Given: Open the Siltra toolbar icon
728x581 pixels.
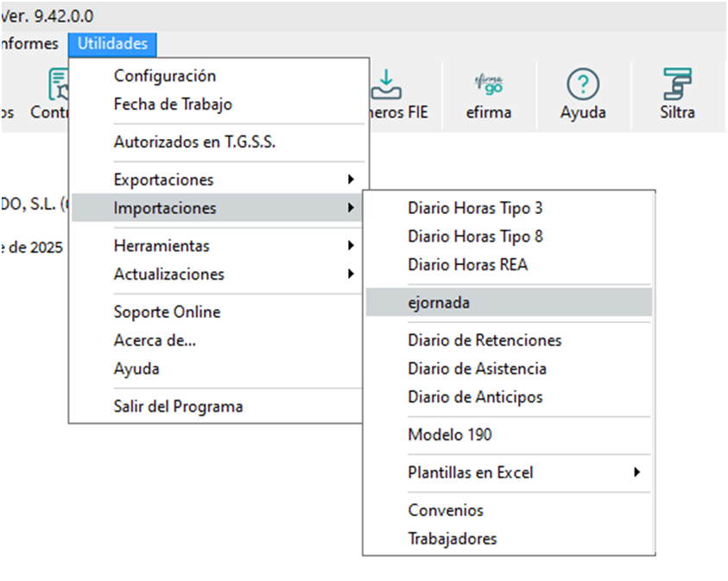Looking at the screenshot, I should coord(678,85).
